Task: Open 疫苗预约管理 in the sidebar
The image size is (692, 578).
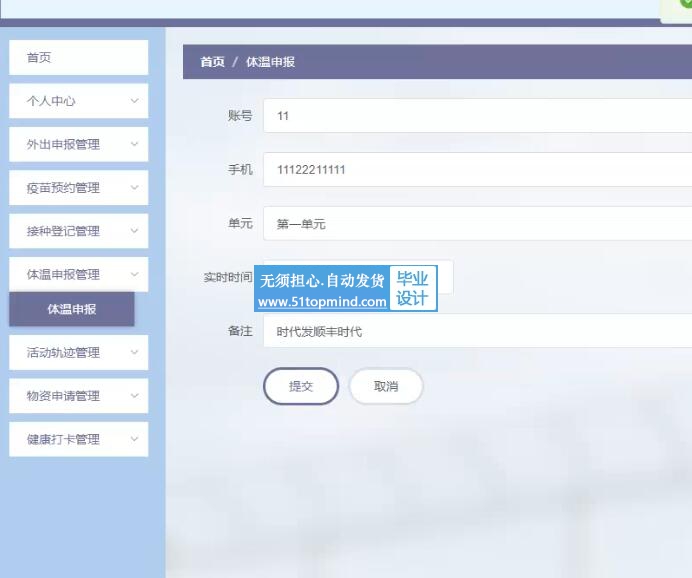Action: [79, 188]
